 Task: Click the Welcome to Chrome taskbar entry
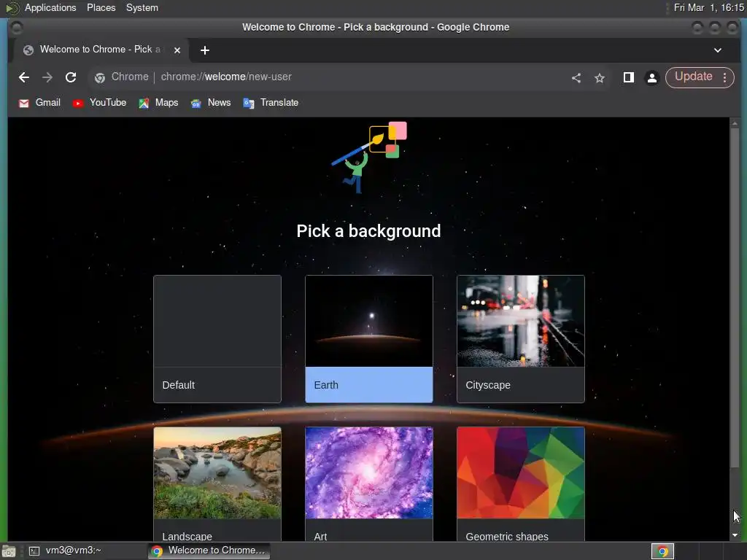click(209, 551)
